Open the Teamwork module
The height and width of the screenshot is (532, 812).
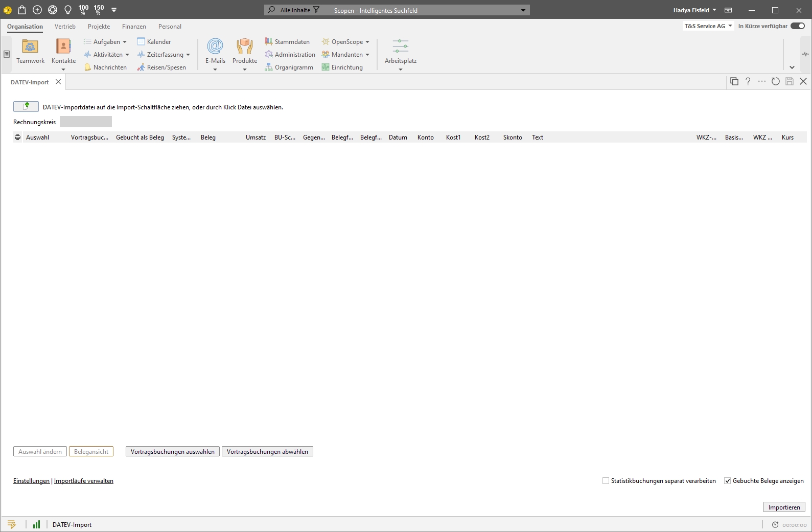(x=30, y=52)
